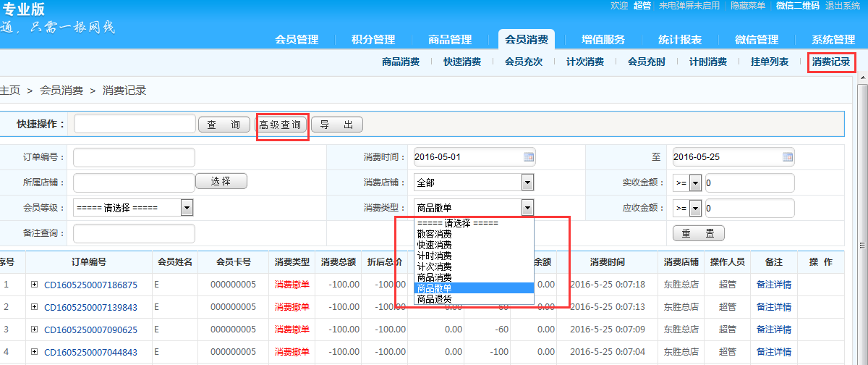
Task: Expand order row CD1605250007044843 plus icon
Action: 34,352
